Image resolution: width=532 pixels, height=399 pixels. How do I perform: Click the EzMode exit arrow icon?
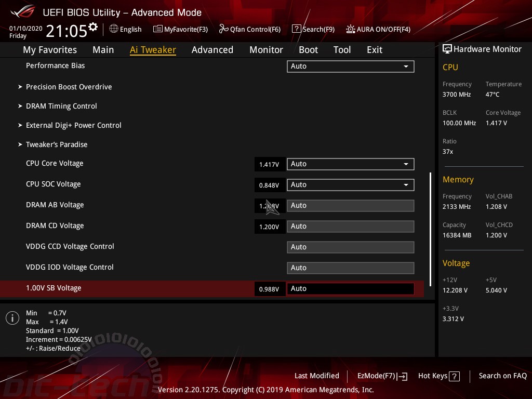point(403,376)
